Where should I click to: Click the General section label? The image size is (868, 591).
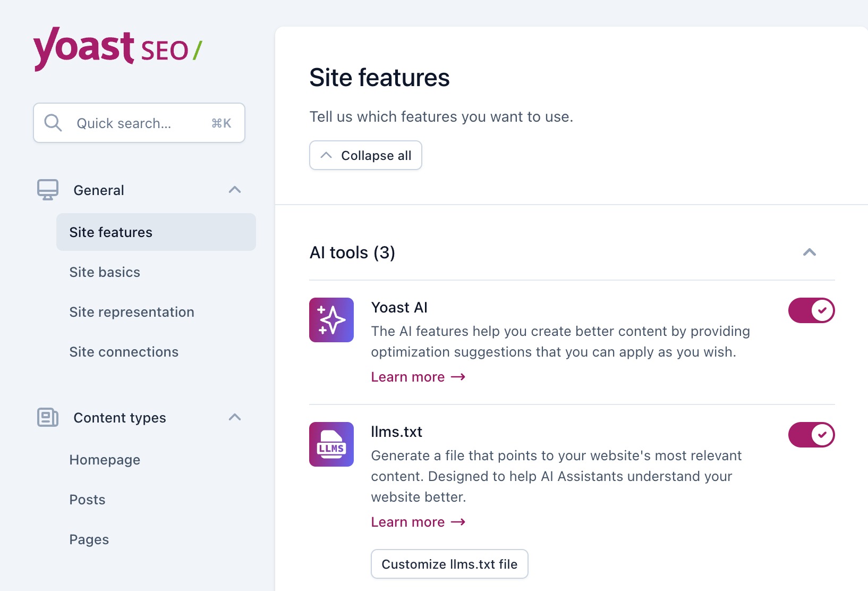click(99, 190)
